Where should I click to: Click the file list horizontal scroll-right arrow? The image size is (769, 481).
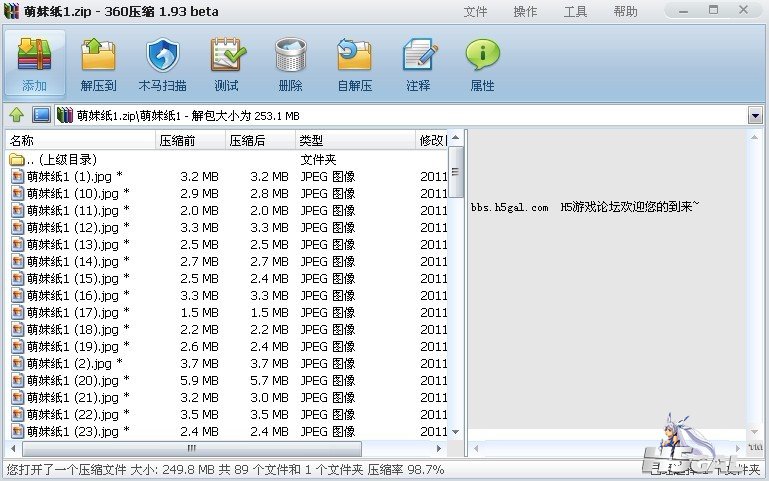tap(439, 448)
